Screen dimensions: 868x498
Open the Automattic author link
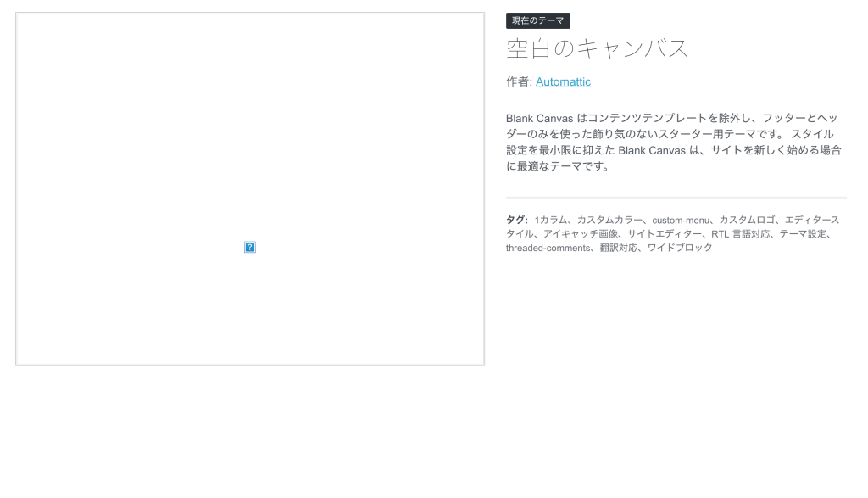pyautogui.click(x=563, y=81)
